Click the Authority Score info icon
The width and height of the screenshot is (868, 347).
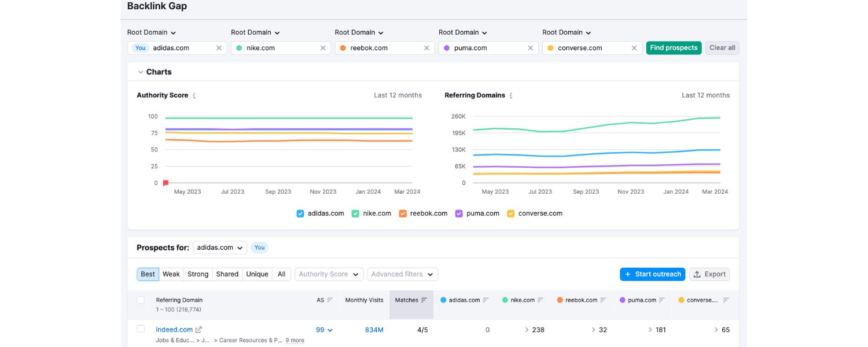(x=194, y=95)
